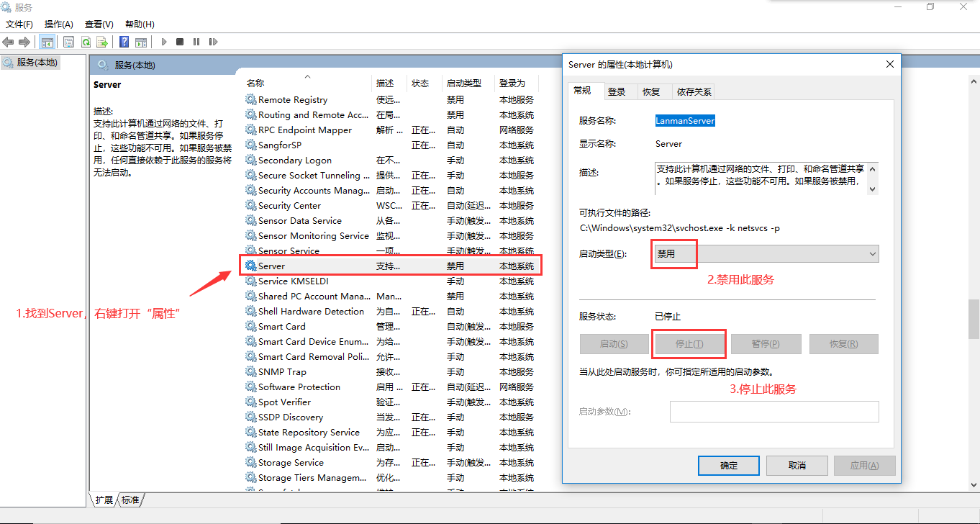Click the gear icon beside Storage Service
Viewport: 980px width, 524px height.
click(x=250, y=462)
